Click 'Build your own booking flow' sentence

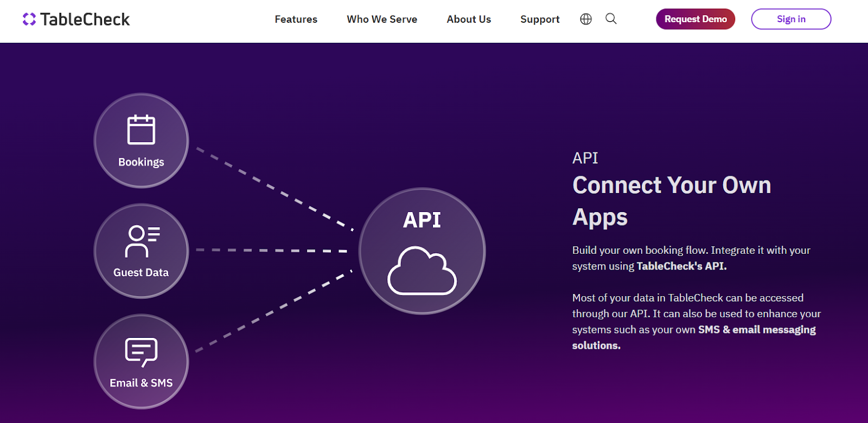pos(639,250)
